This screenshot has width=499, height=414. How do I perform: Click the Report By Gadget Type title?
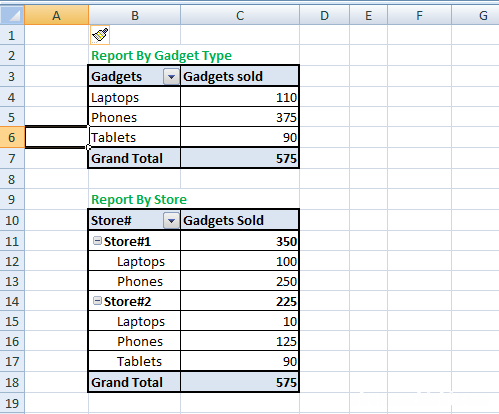[x=161, y=56]
